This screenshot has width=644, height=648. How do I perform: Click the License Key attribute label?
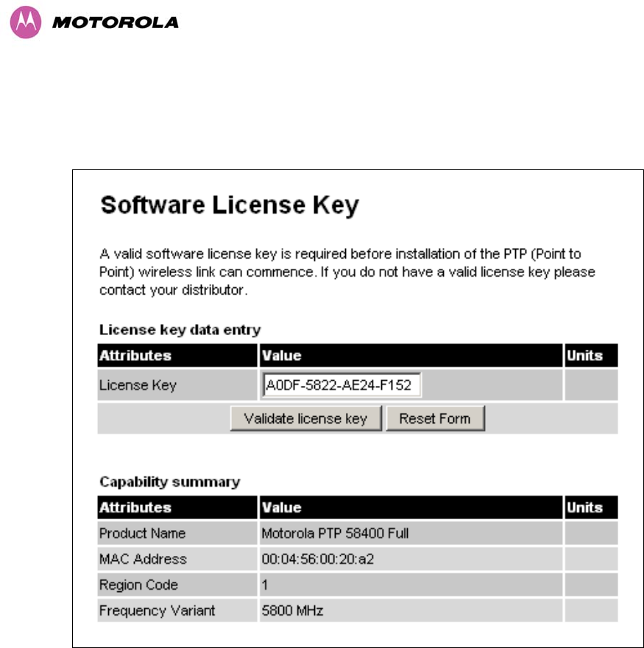pos(138,385)
